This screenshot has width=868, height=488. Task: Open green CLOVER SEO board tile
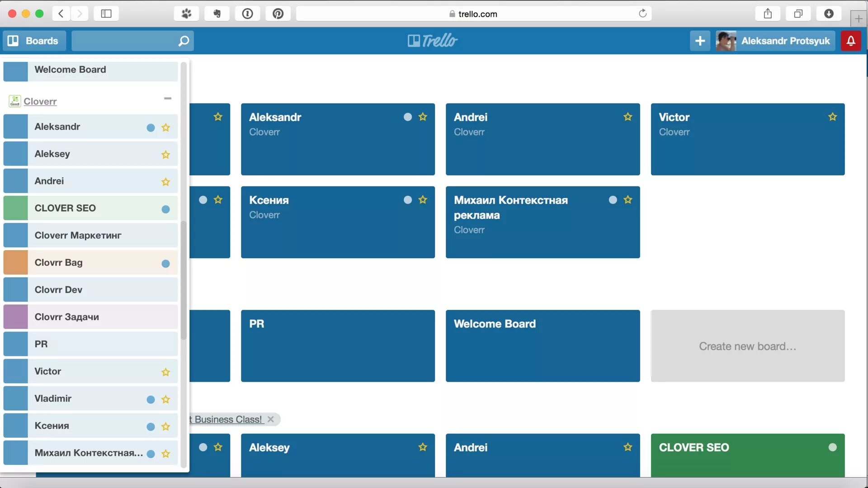747,455
